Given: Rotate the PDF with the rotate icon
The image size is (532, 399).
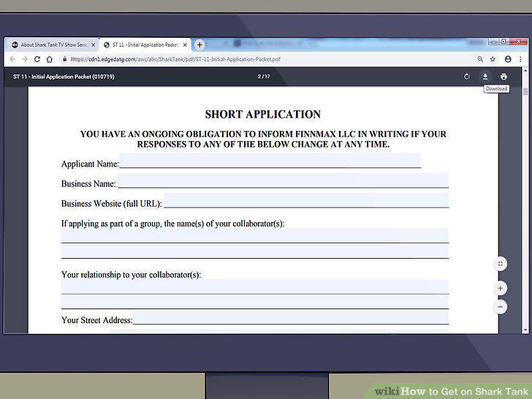Looking at the screenshot, I should coord(467,76).
